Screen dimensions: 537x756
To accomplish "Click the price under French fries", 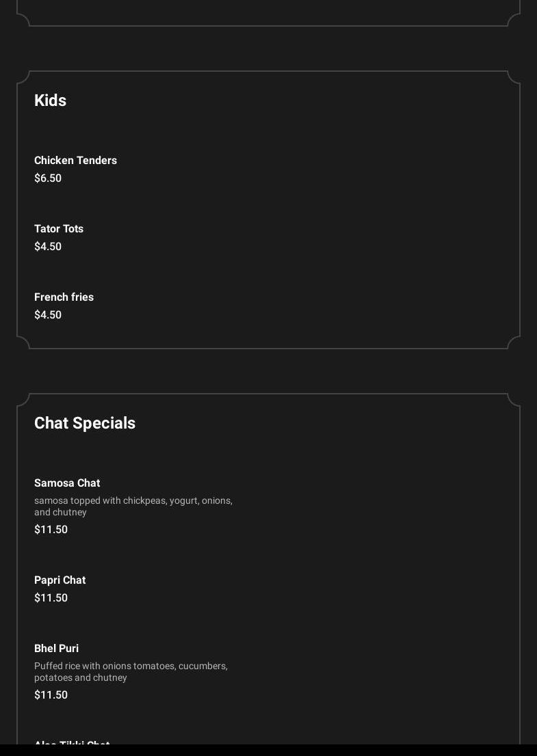I will click(x=48, y=315).
